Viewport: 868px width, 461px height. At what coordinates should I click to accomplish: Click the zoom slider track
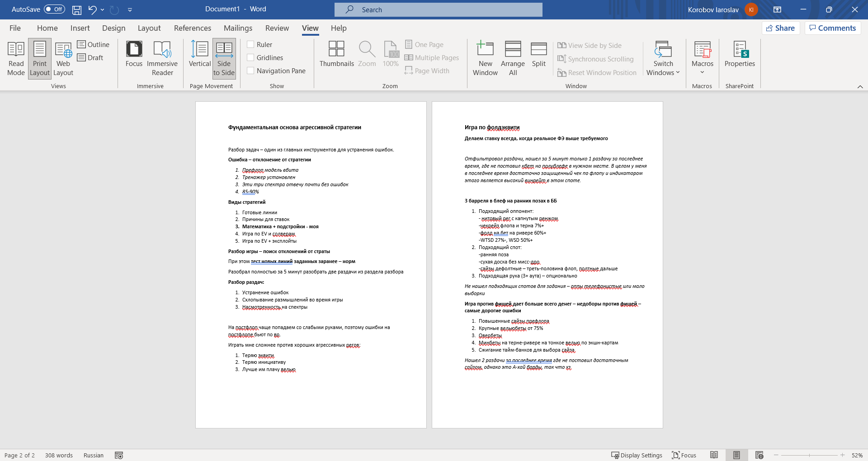pos(809,455)
